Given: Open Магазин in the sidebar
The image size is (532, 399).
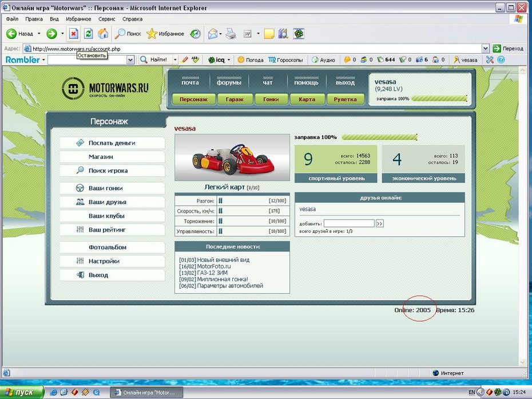Looking at the screenshot, I should (112, 157).
